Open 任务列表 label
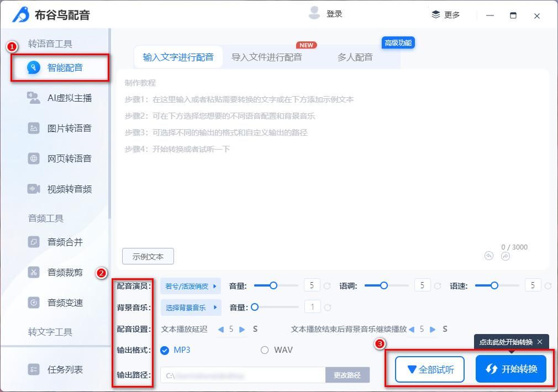 65,369
